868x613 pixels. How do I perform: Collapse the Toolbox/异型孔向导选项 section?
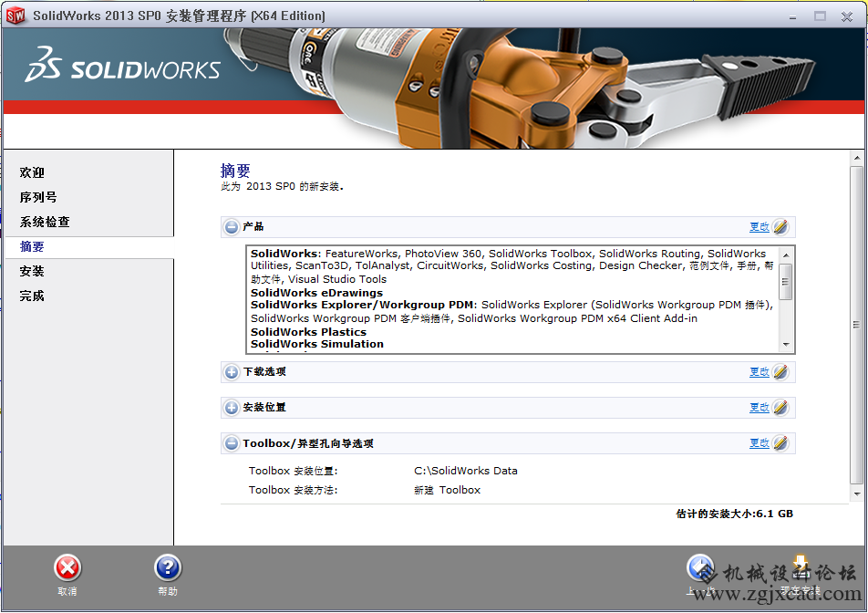pyautogui.click(x=232, y=443)
